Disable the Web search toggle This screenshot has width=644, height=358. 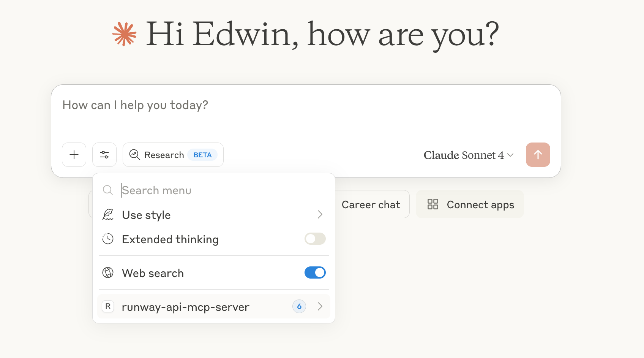315,273
